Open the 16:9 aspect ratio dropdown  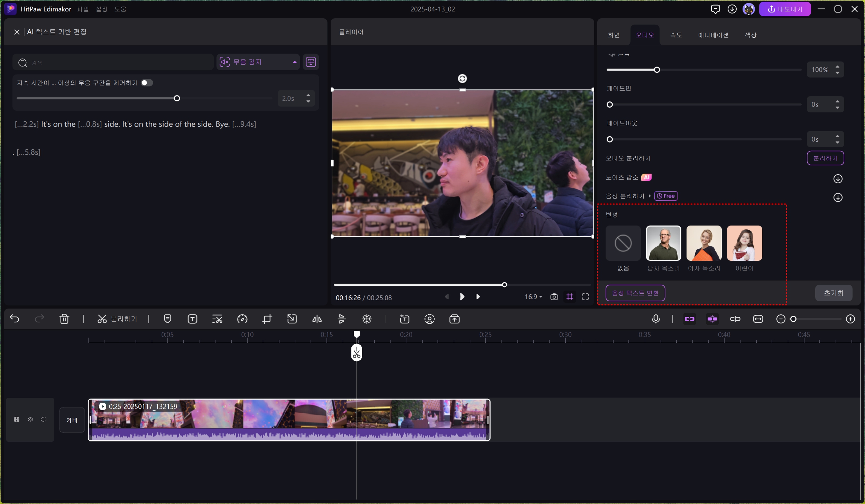(533, 297)
